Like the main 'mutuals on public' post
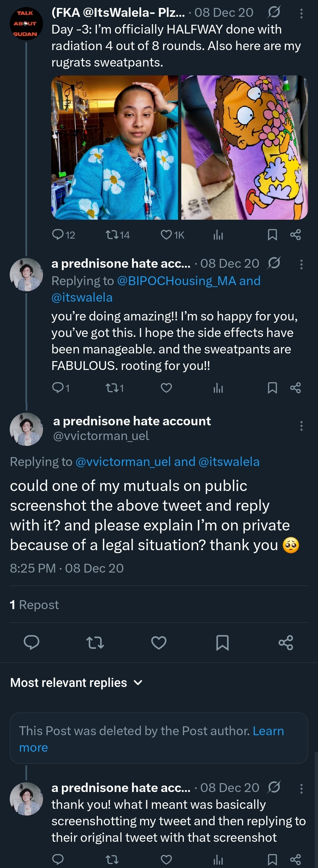 tap(159, 643)
